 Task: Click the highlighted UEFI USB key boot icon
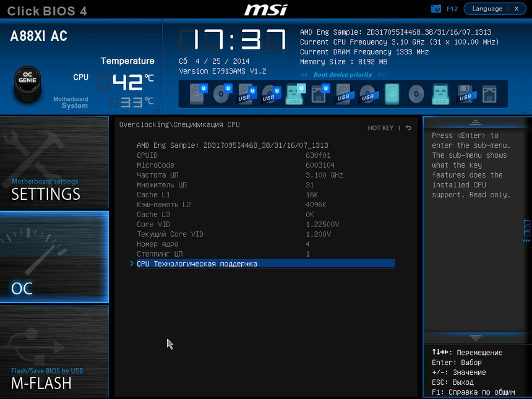click(294, 93)
